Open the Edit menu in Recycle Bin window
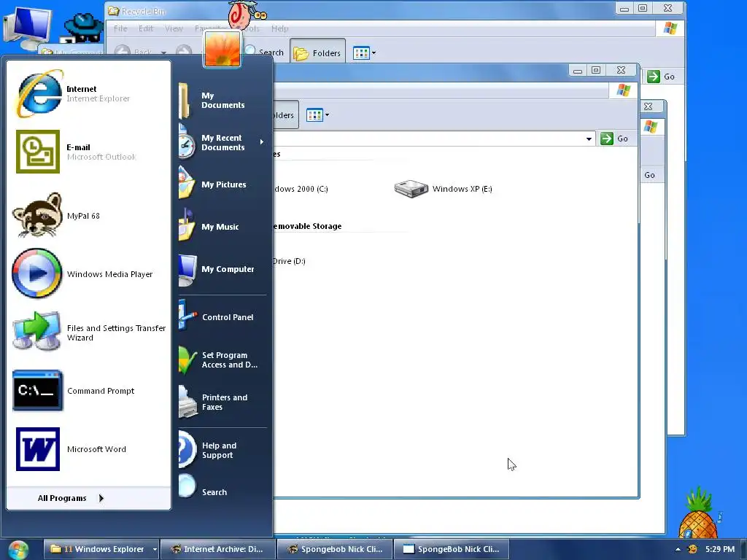 (x=146, y=28)
